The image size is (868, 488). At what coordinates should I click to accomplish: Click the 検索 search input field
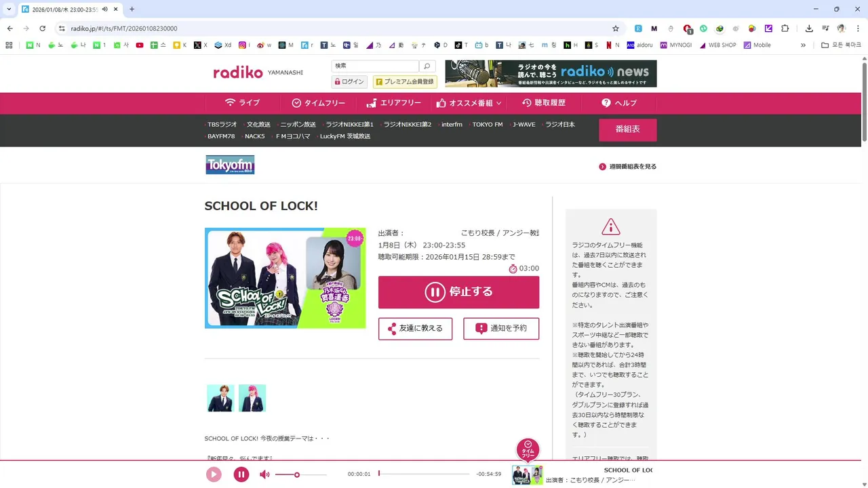coord(375,66)
